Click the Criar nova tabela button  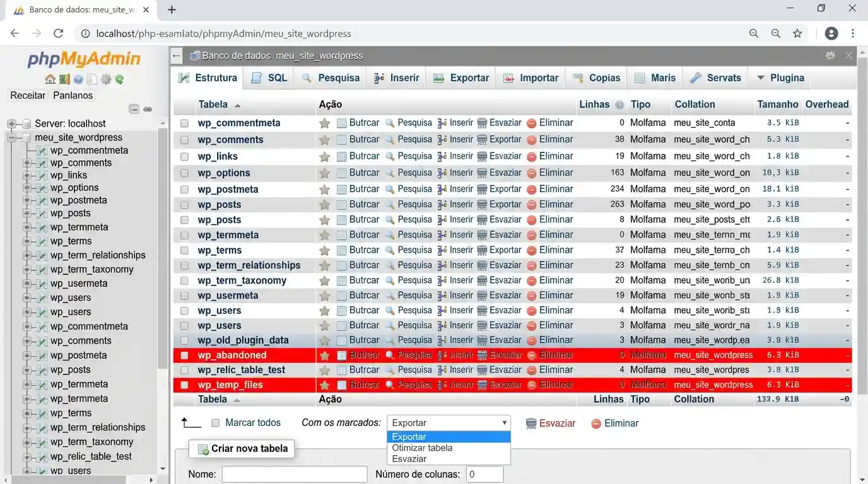[x=242, y=449]
